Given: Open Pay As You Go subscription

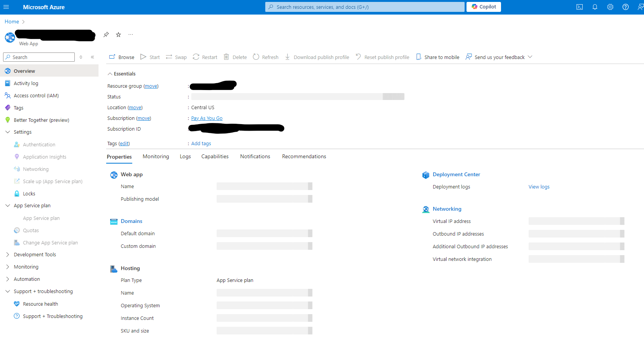Looking at the screenshot, I should pos(207,118).
